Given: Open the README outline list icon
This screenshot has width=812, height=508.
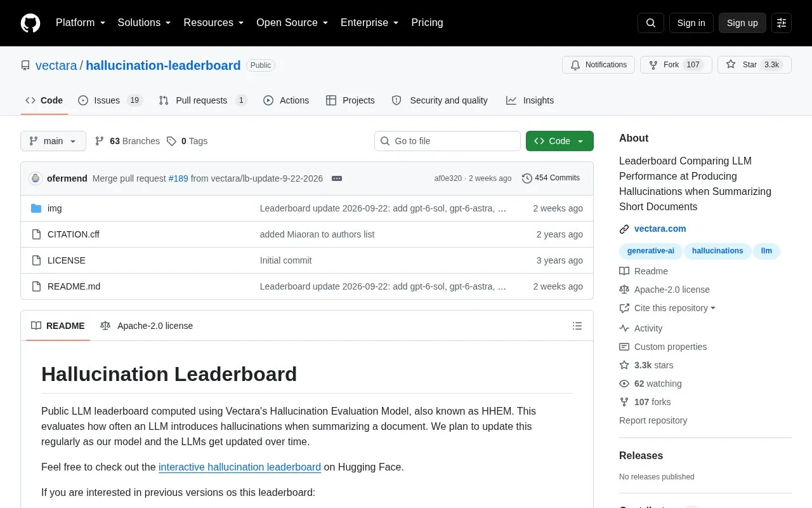Looking at the screenshot, I should 577,326.
